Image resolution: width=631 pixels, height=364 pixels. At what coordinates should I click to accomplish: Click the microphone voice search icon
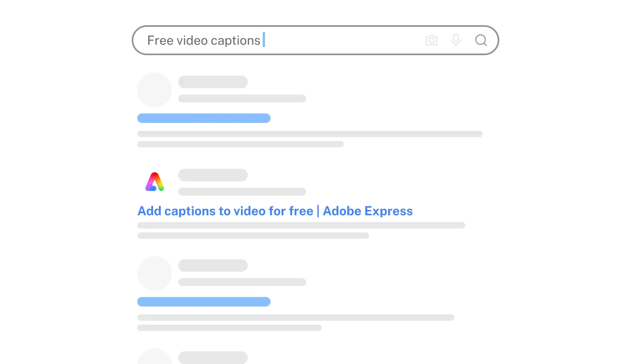[x=456, y=40]
